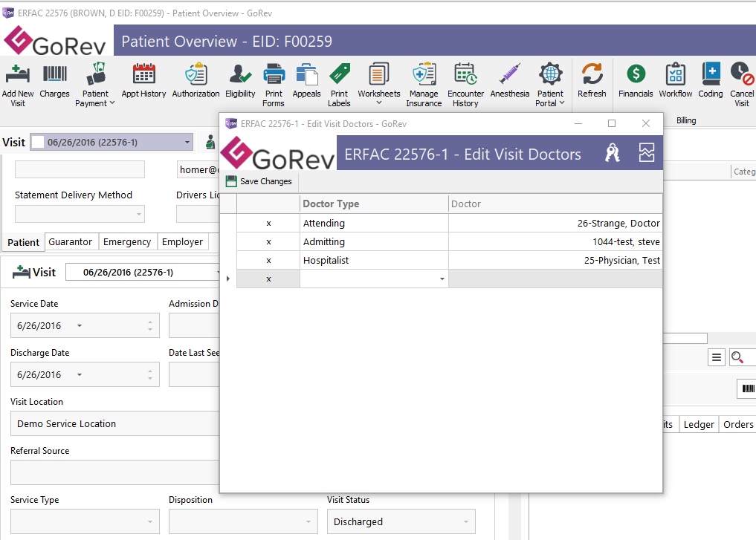Open Print Labels
Image resolution: width=756 pixels, height=540 pixels.
click(340, 85)
